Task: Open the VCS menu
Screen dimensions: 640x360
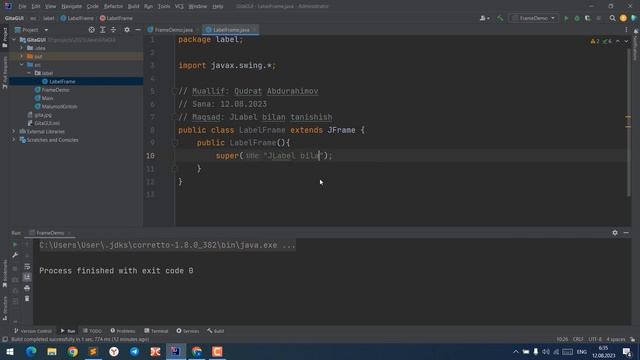Action: [x=179, y=7]
